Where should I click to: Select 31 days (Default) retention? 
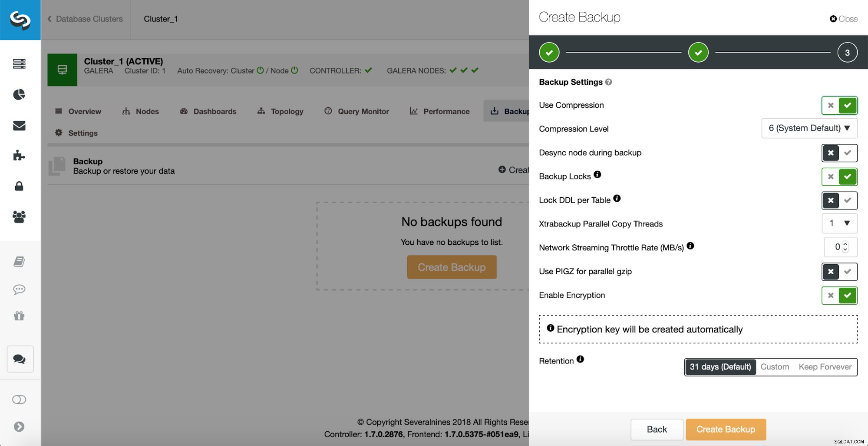pos(720,367)
